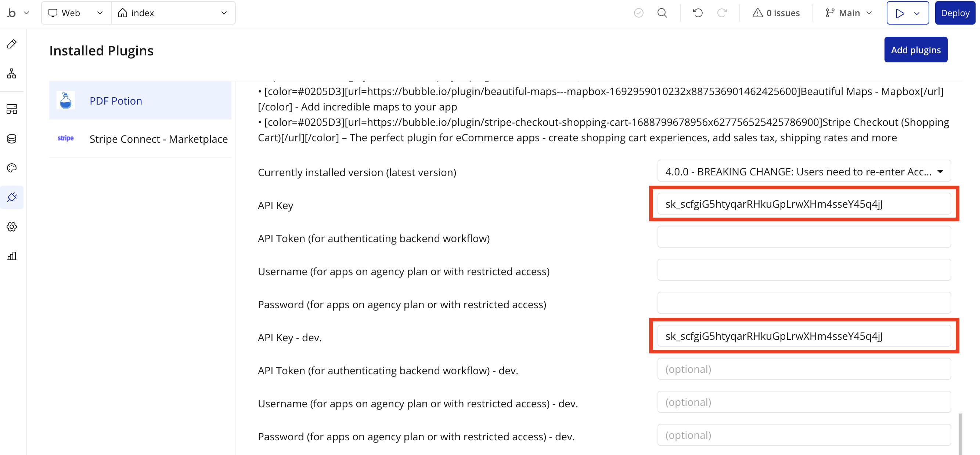Click the API Token backend workflow field
The width and height of the screenshot is (980, 455).
804,237
